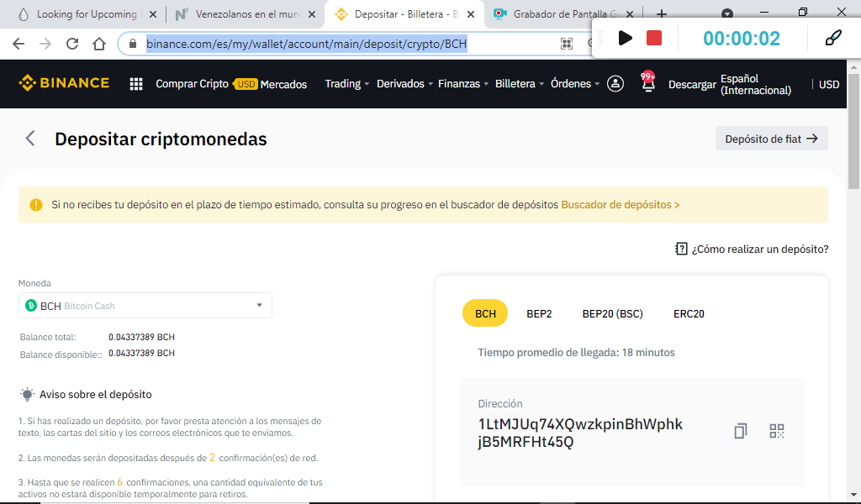The height and width of the screenshot is (504, 861).
Task: Go back with the arrow beside Depositar criptomonedas
Action: (x=30, y=139)
